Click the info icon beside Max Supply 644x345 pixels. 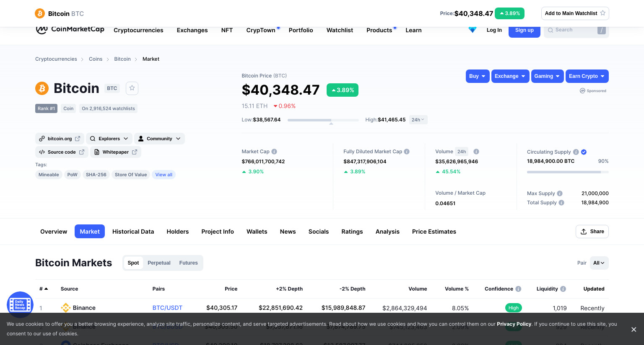coord(560,193)
